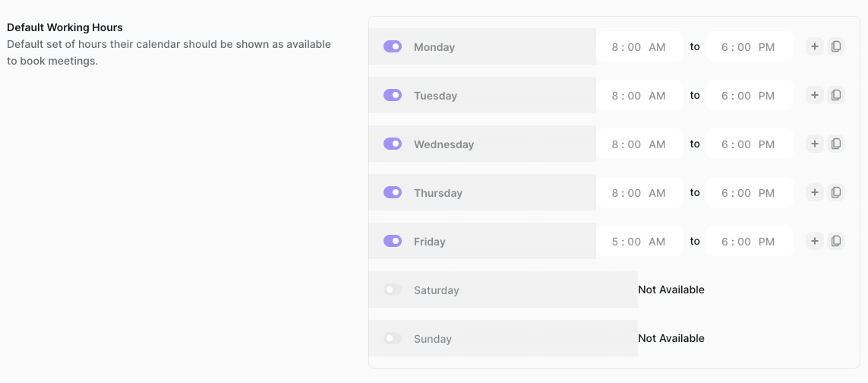The image size is (868, 383).
Task: Add a time slot for Thursday
Action: [814, 193]
